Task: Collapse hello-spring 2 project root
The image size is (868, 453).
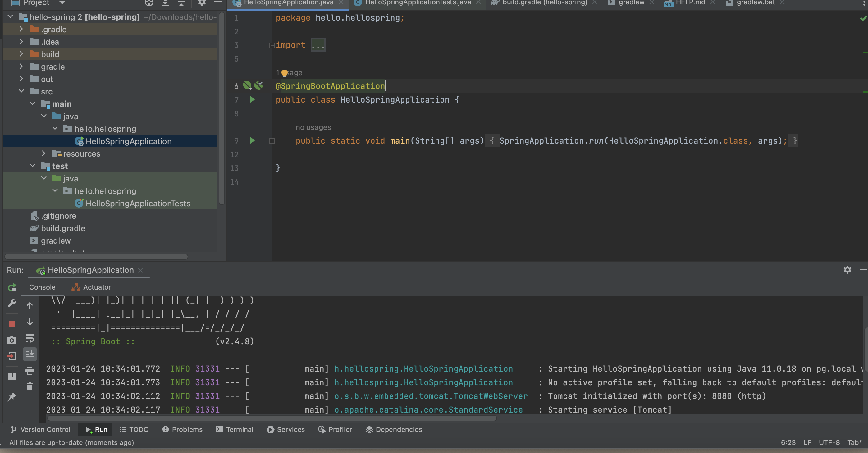Action: coord(11,16)
